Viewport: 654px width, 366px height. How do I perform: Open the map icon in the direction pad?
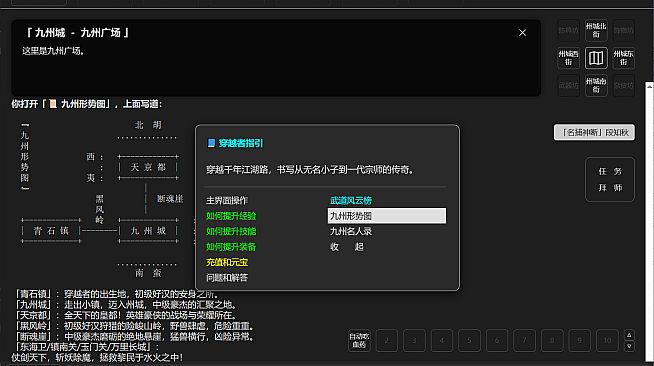[x=596, y=58]
